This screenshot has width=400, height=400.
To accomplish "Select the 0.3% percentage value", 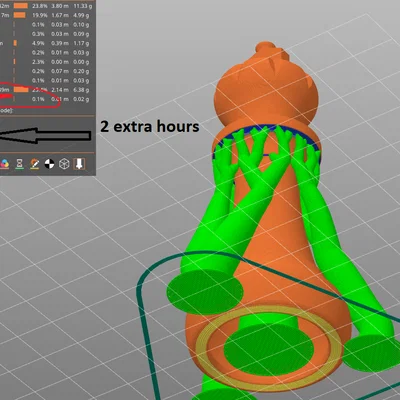I will pos(38,34).
